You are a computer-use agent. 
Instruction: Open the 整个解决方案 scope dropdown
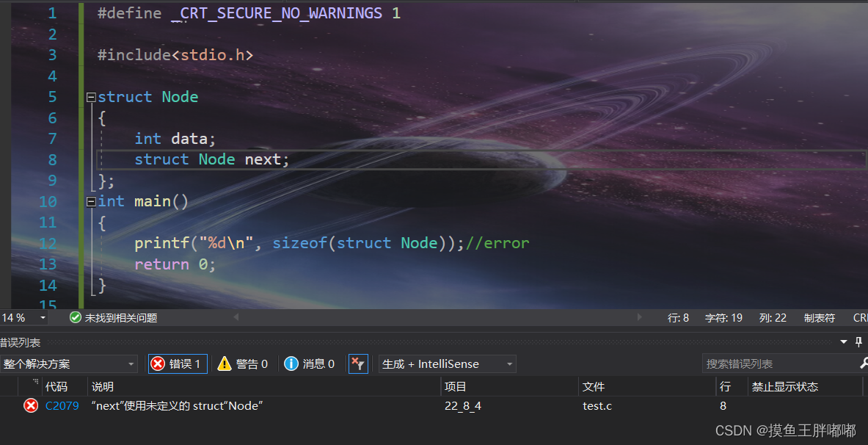(131, 364)
